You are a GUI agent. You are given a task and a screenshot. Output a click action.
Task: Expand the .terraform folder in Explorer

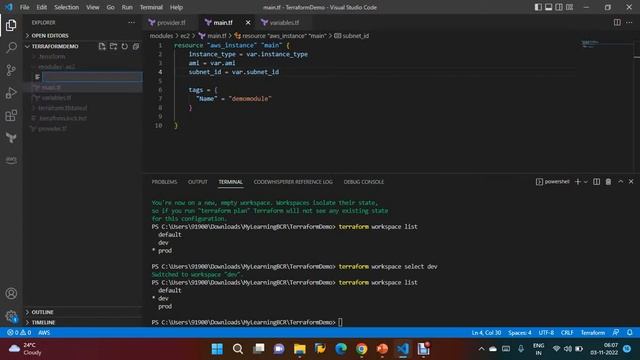click(x=51, y=57)
